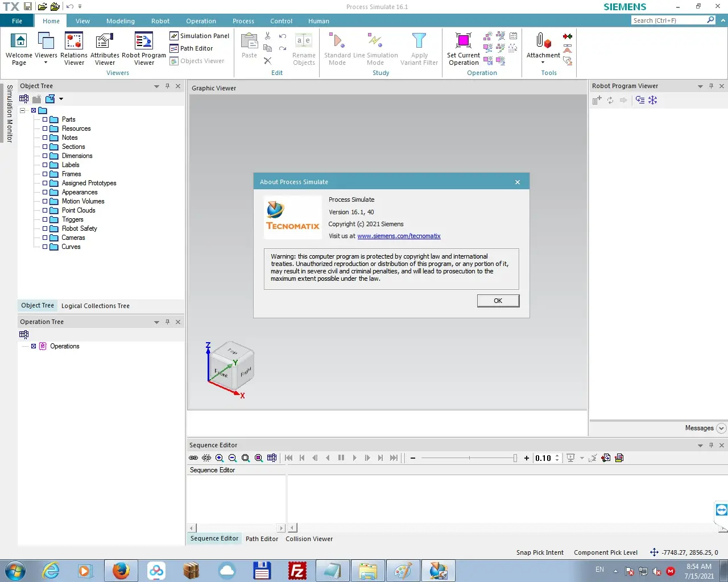The width and height of the screenshot is (728, 582).
Task: Open the Robot Program Viewer ribbon icon
Action: (x=144, y=49)
